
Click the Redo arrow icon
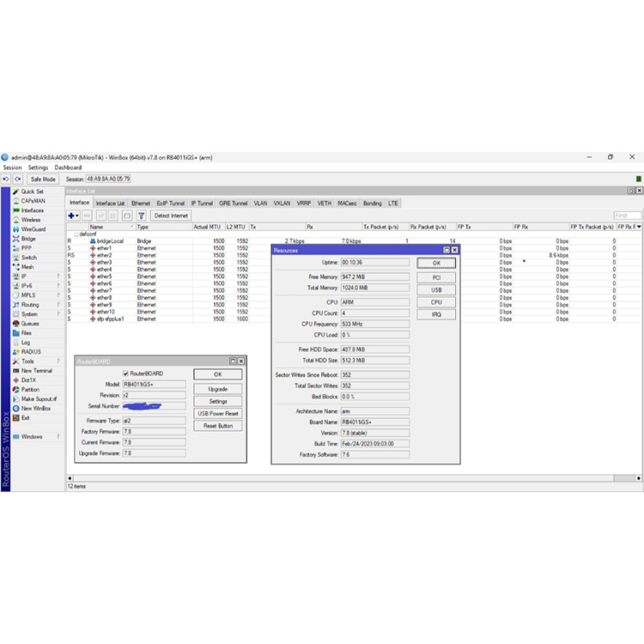coord(17,179)
